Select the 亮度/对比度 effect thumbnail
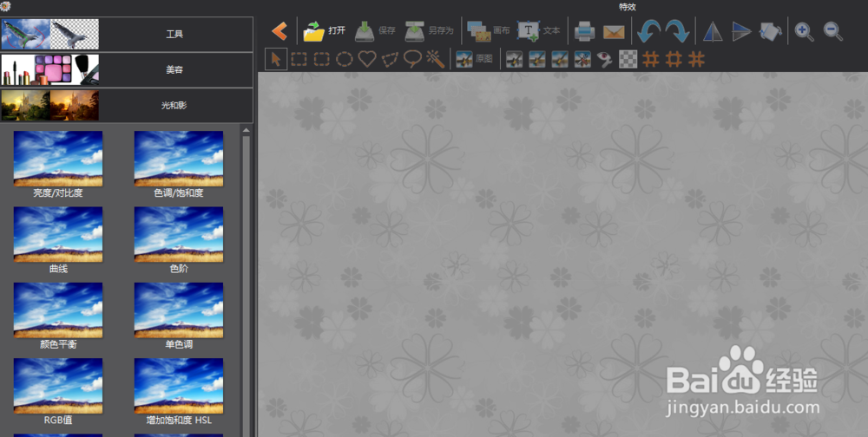868x437 pixels. (x=58, y=159)
